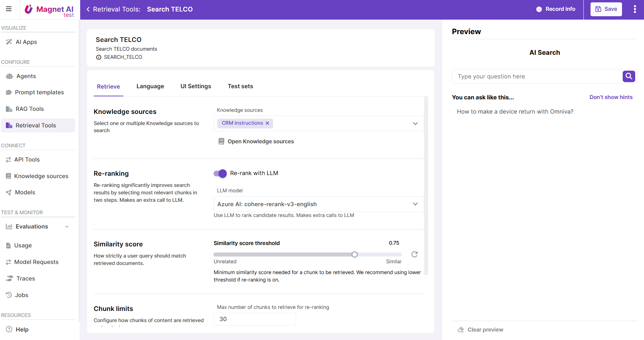Open the LLM model dropdown
Screen dimensions: 644x340
click(415, 204)
